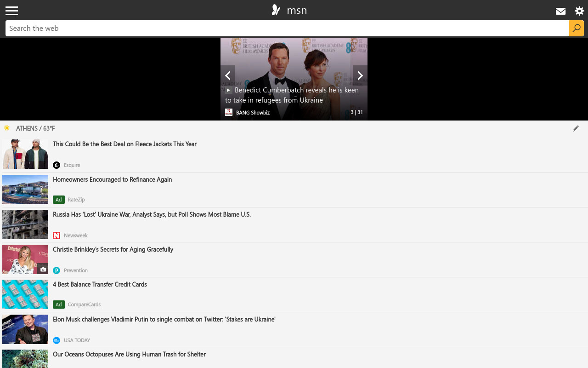
Task: Click the modern house refinance thumbnail
Action: 25,190
